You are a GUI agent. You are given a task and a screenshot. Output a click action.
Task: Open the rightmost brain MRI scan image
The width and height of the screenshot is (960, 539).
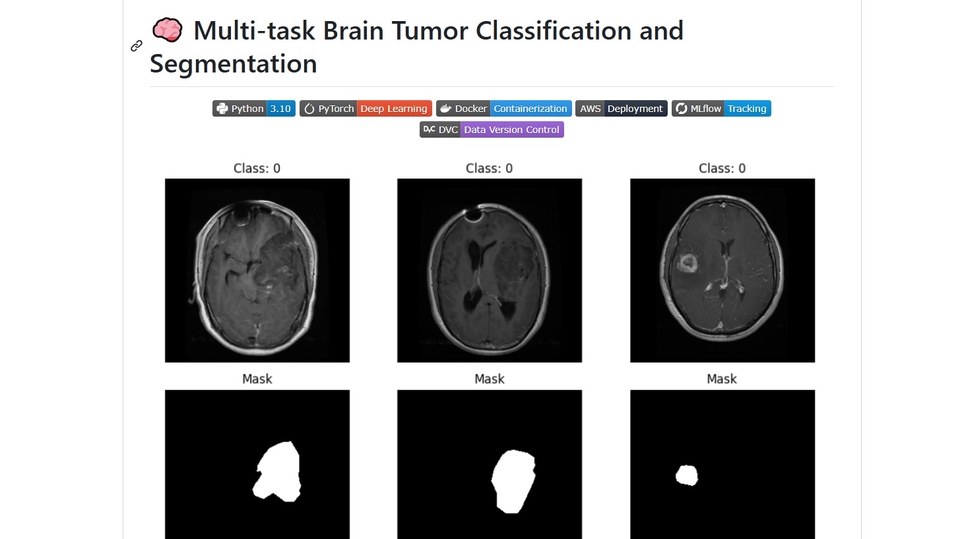click(722, 270)
